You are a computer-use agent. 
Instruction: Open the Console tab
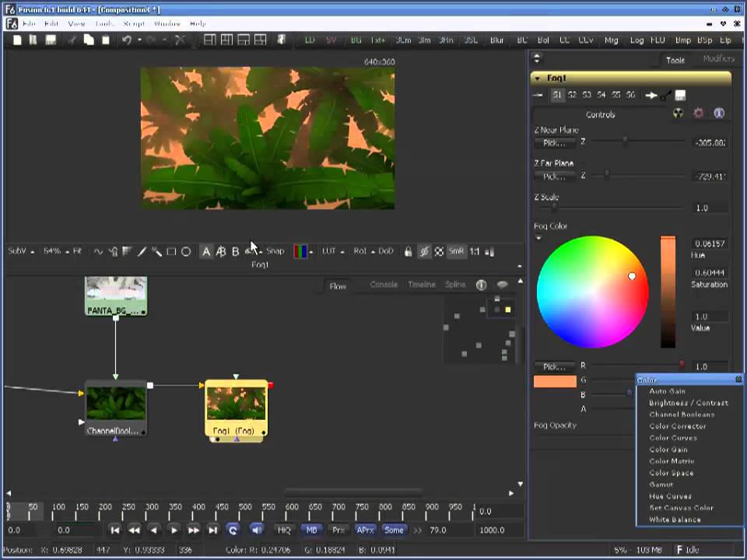384,285
